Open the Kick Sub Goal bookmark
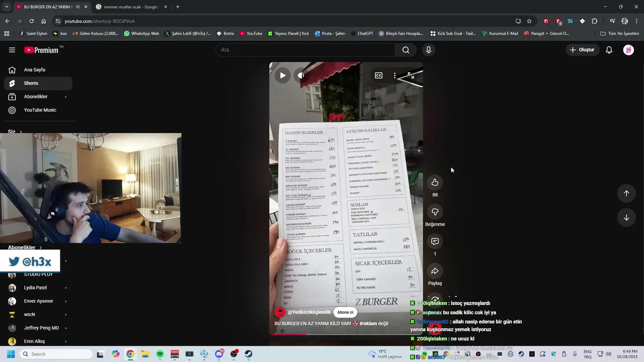Image resolution: width=644 pixels, height=362 pixels. (x=453, y=34)
